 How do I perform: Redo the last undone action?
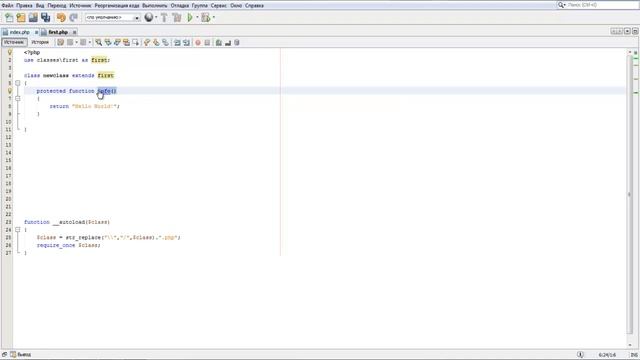click(73, 18)
